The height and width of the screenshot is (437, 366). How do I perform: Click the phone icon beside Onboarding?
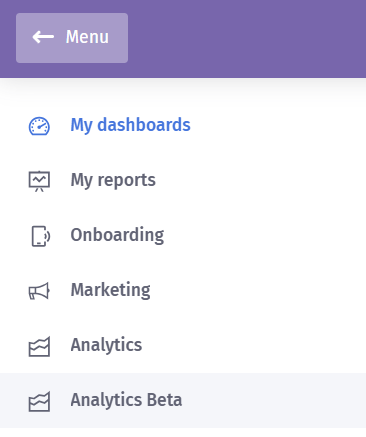pyautogui.click(x=41, y=236)
